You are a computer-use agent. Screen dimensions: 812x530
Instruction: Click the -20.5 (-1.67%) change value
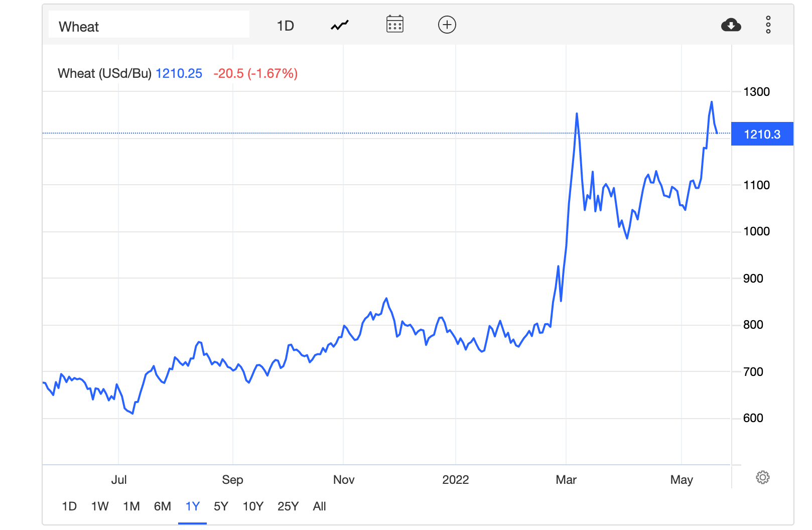point(255,73)
